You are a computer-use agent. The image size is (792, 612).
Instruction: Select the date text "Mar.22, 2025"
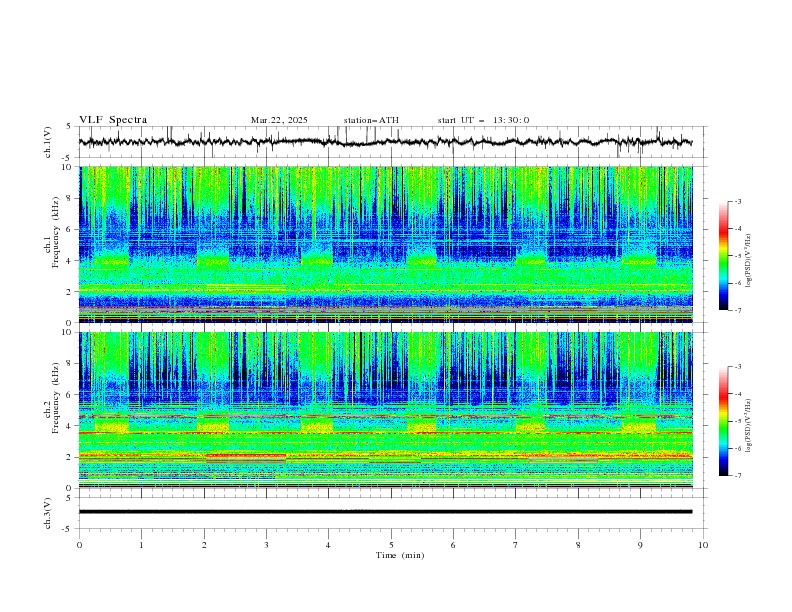[x=279, y=120]
